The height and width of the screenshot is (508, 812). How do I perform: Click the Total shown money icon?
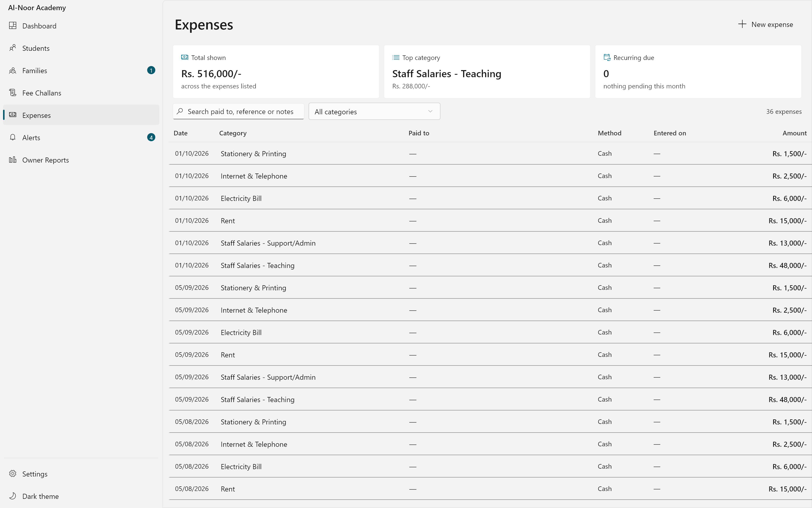(x=184, y=57)
